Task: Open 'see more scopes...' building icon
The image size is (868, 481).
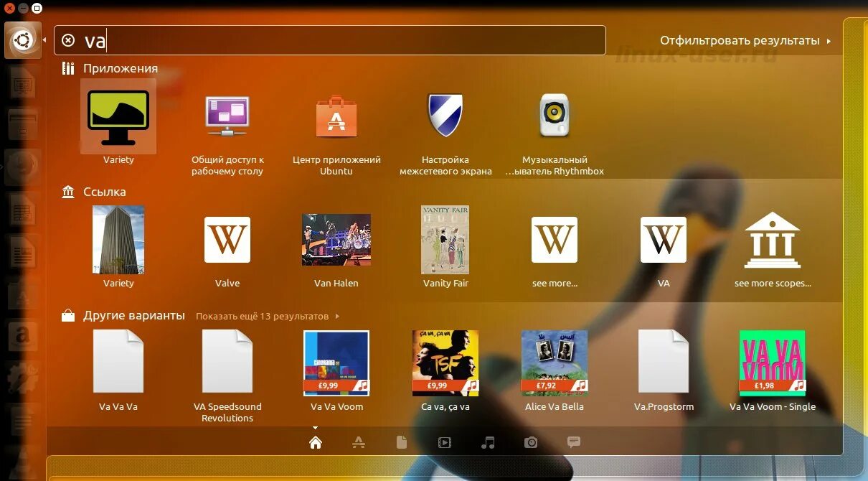Action: (x=773, y=240)
